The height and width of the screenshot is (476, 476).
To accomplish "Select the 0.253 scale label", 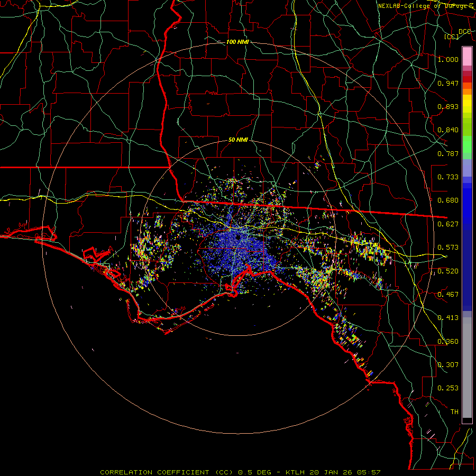I will click(448, 388).
